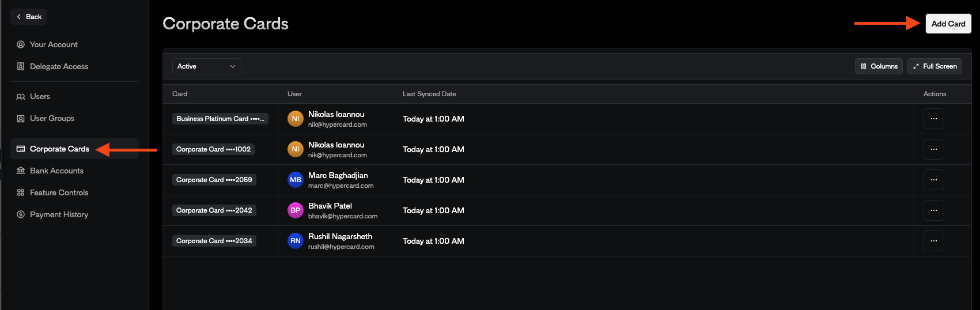Screen dimensions: 980x310
Task: Go back using the Back button
Action: [x=29, y=17]
